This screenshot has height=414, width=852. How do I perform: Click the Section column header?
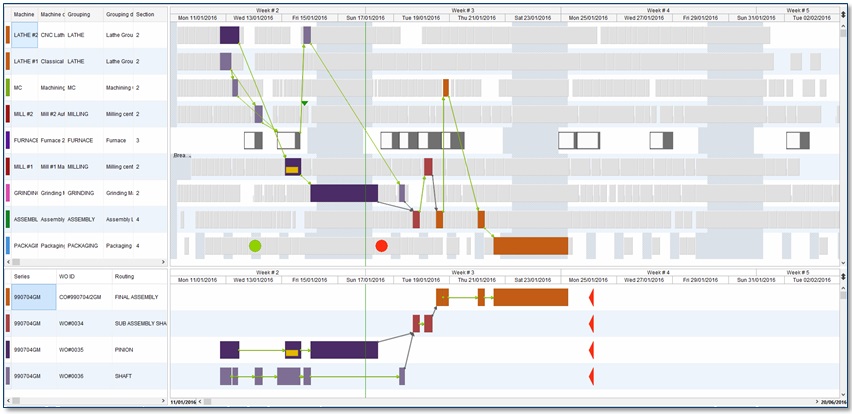pyautogui.click(x=149, y=14)
